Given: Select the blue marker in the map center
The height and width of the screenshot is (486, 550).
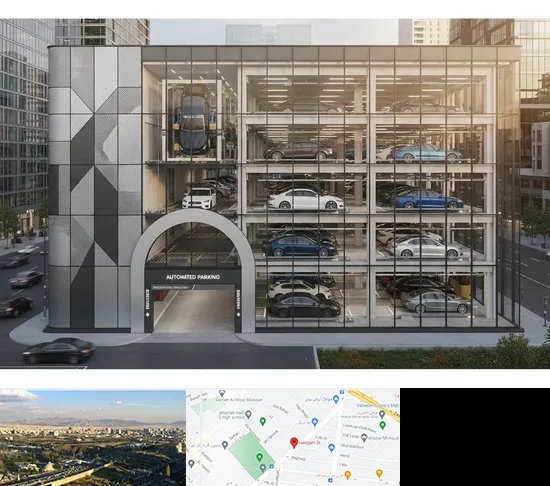Looking at the screenshot, I should (x=315, y=422).
